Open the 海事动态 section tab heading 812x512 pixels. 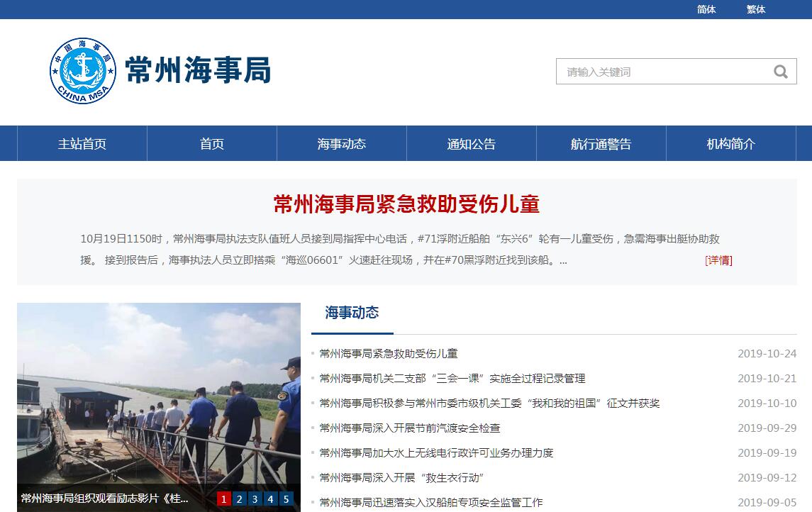pos(352,312)
